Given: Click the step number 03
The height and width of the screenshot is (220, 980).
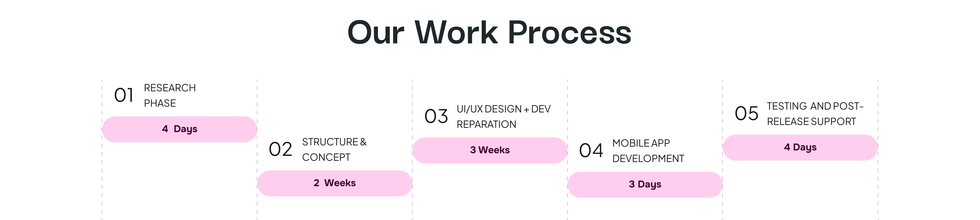Looking at the screenshot, I should 436,116.
